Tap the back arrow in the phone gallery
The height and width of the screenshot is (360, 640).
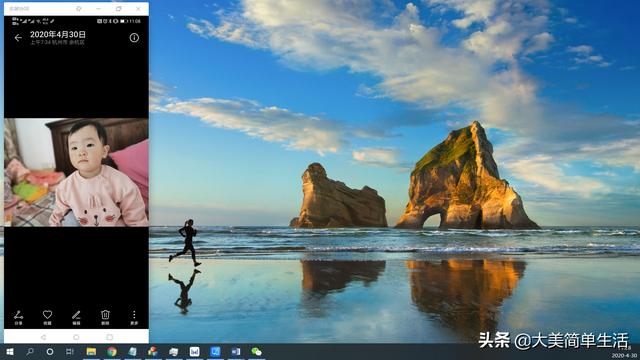[18, 38]
